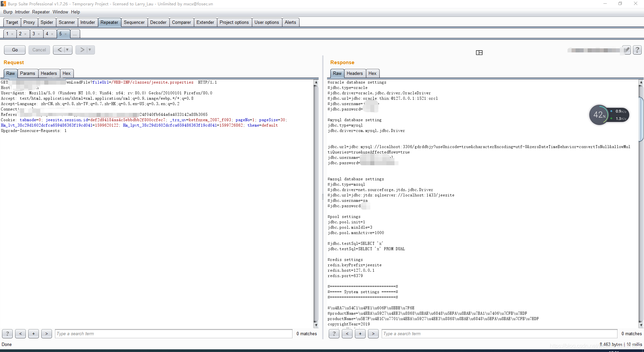Find next match in request
644x352 pixels.
(x=47, y=334)
